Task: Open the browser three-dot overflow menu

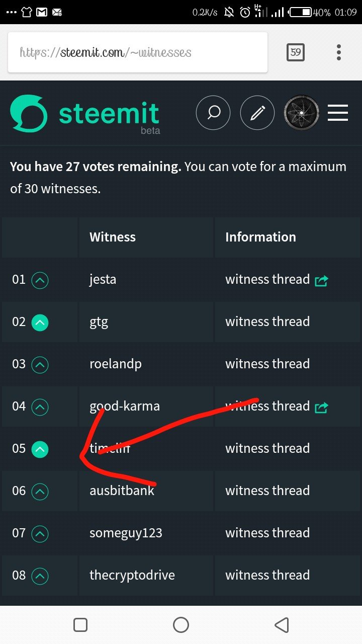Action: [x=338, y=52]
